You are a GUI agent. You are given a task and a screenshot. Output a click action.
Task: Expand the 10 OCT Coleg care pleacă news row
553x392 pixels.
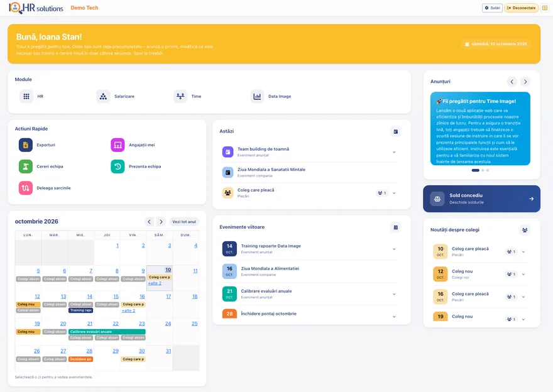click(523, 252)
